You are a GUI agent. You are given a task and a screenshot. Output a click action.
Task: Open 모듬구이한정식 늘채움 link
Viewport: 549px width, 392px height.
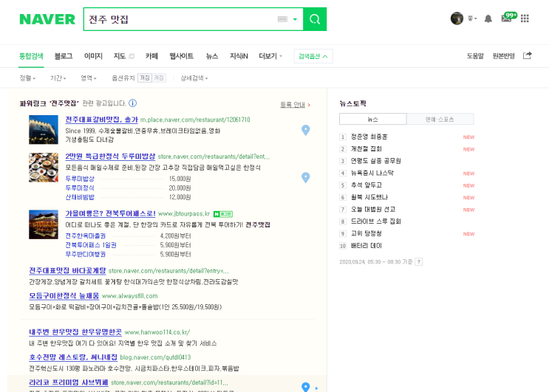pos(64,296)
